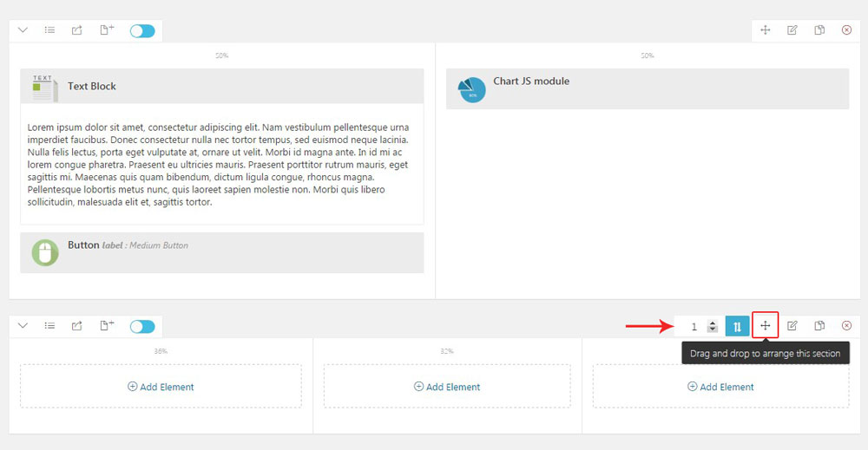Toggle the top section enable switch
The image size is (868, 450).
point(142,31)
